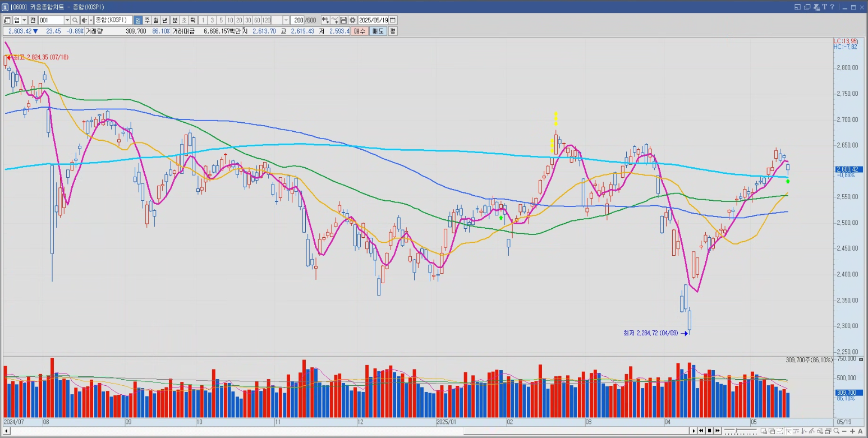Click the stop button in bottom bar

709,431
